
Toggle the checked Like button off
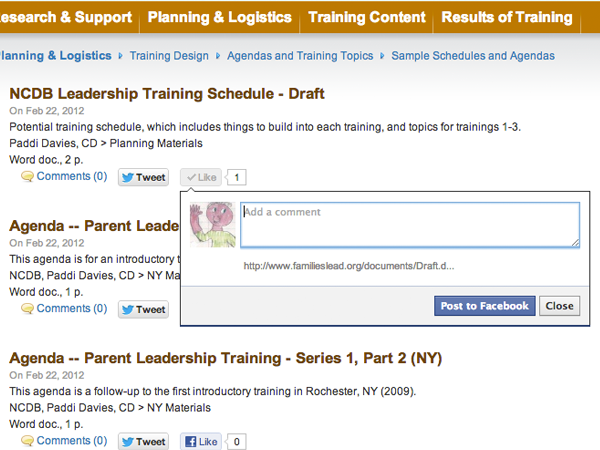(201, 177)
